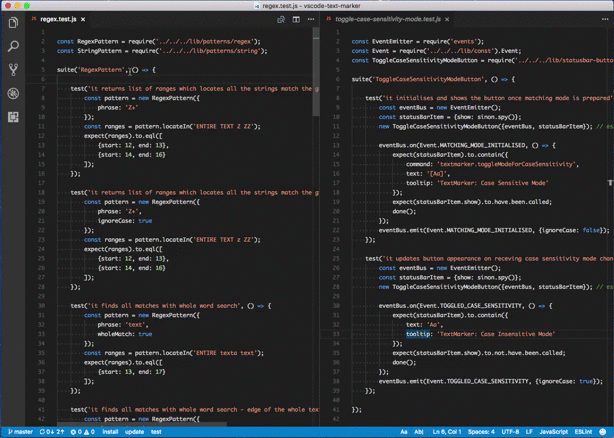Switch to the regex.test.js tab
Screen dimensions: 614x438
tap(57, 19)
